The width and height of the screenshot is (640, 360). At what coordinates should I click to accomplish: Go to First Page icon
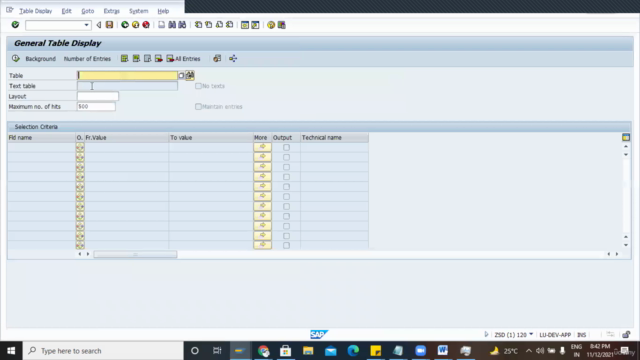[198, 25]
